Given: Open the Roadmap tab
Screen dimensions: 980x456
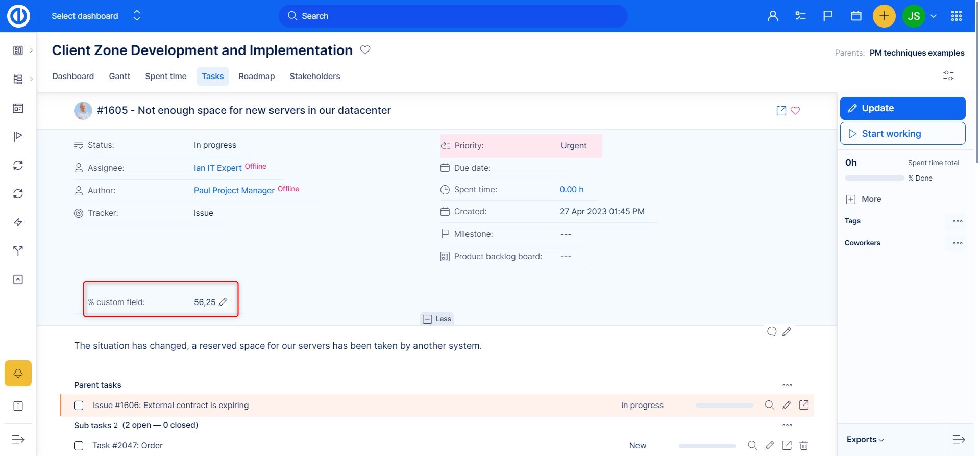Looking at the screenshot, I should (256, 76).
